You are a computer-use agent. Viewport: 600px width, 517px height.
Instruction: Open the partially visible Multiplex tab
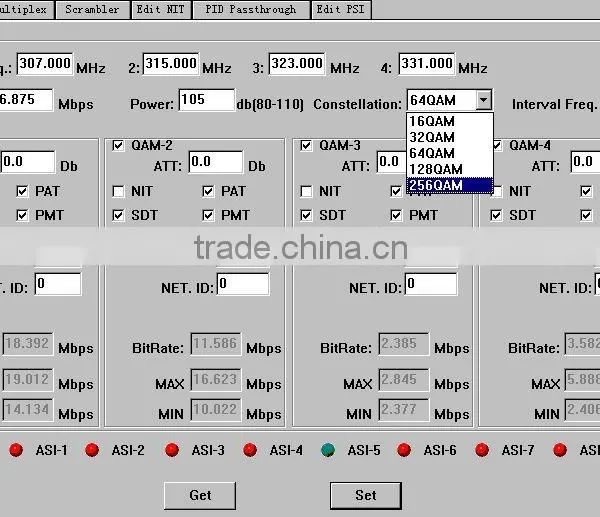(25, 9)
